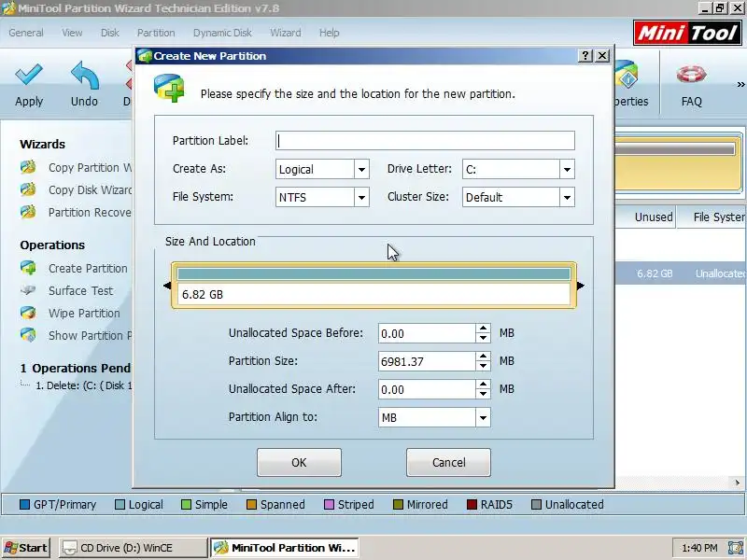This screenshot has height=560, width=747.
Task: Open the Disk menu
Action: click(109, 33)
